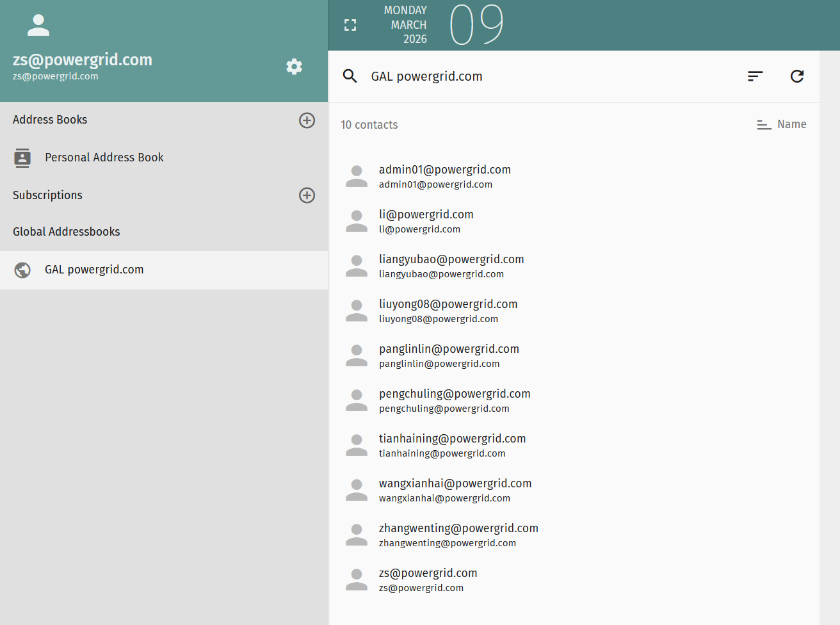Select the liangyubao@powergrid.com contact
This screenshot has width=840, height=625.
451,266
